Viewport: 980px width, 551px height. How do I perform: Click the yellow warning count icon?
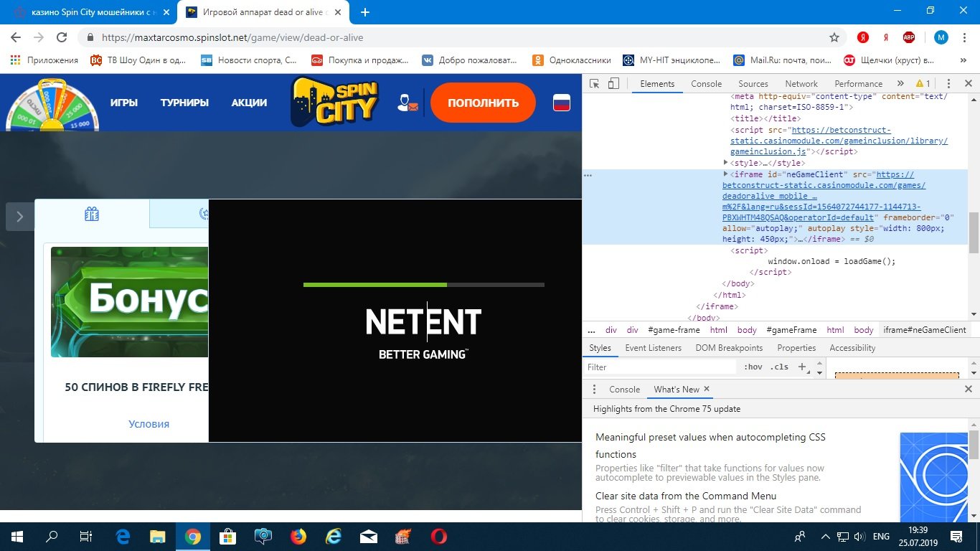tap(923, 84)
